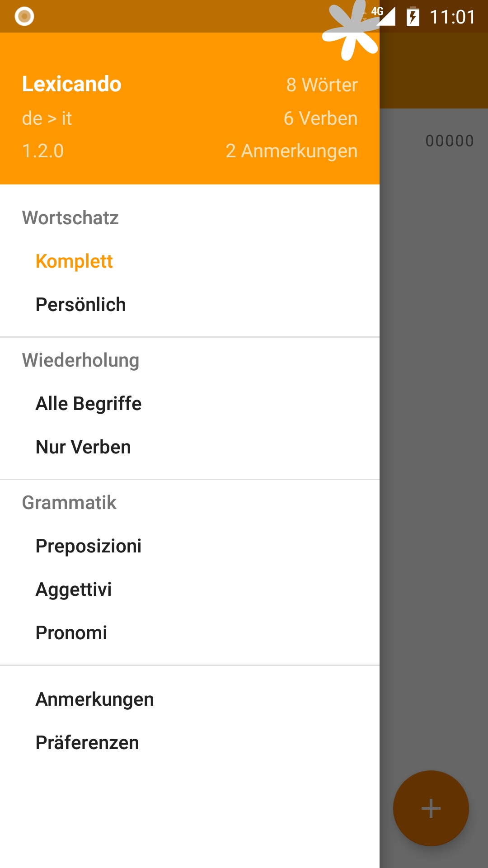Tap the 2 Anmerkungen count in header
The width and height of the screenshot is (488, 868).
coord(291,151)
